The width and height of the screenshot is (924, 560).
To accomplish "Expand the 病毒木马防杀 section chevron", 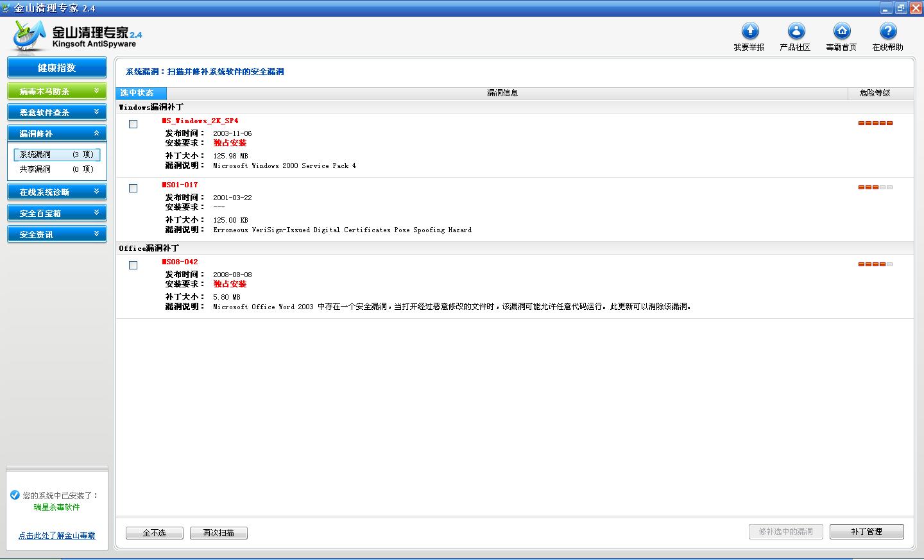I will (97, 91).
